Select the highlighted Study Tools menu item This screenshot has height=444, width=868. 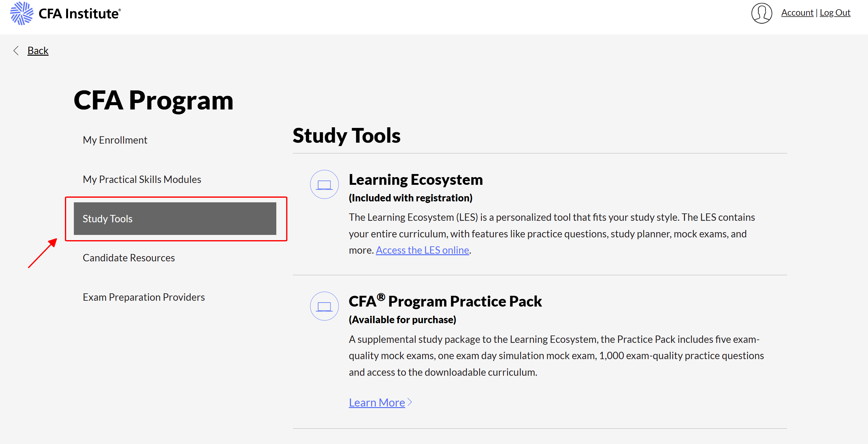point(175,219)
